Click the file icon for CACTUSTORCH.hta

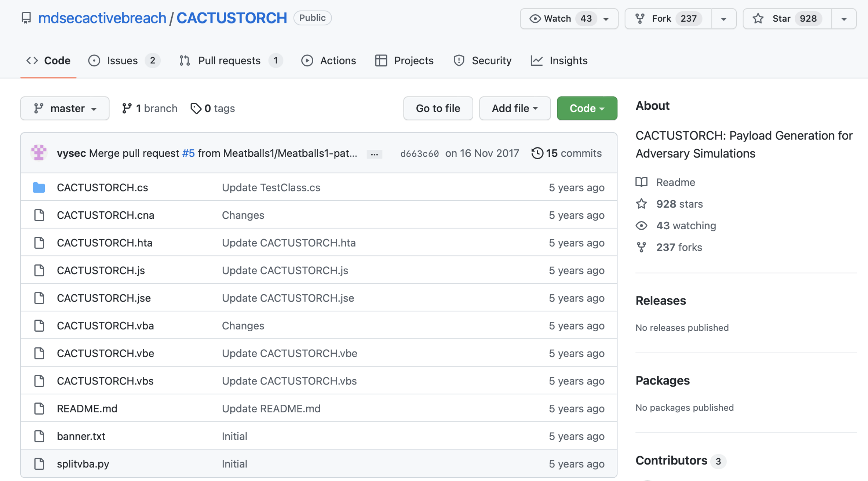[39, 243]
